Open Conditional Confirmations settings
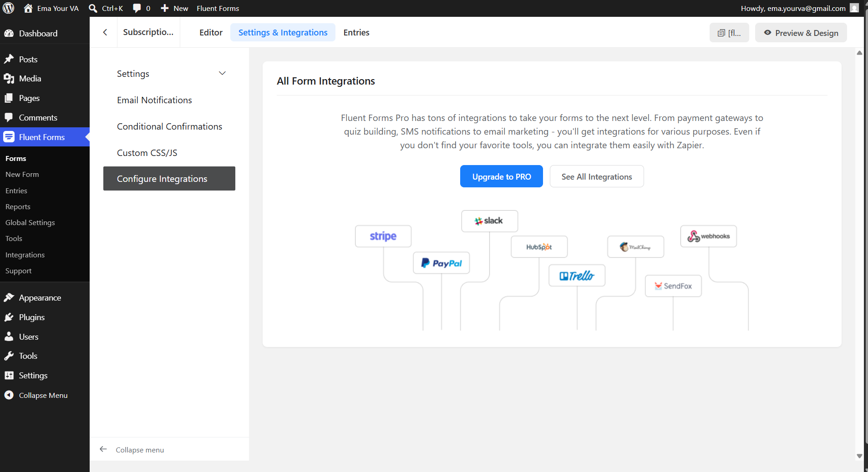The height and width of the screenshot is (472, 868). [x=169, y=126]
